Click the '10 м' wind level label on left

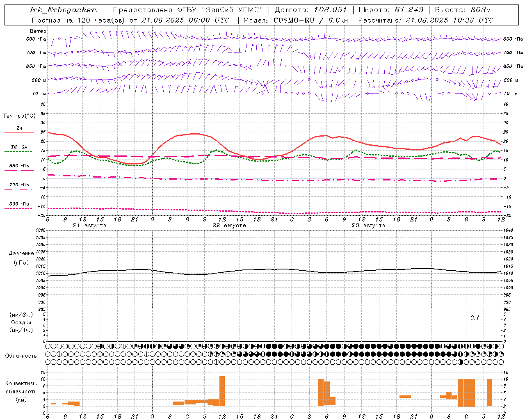click(39, 94)
